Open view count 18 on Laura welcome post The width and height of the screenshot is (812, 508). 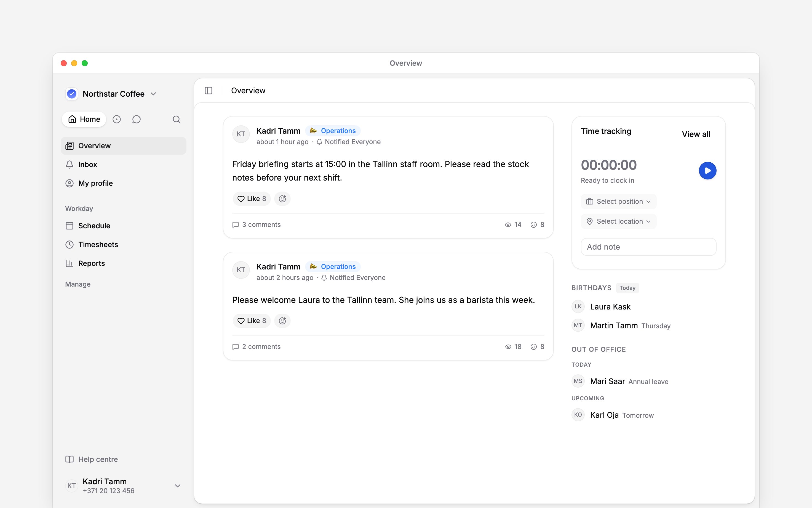pos(513,347)
